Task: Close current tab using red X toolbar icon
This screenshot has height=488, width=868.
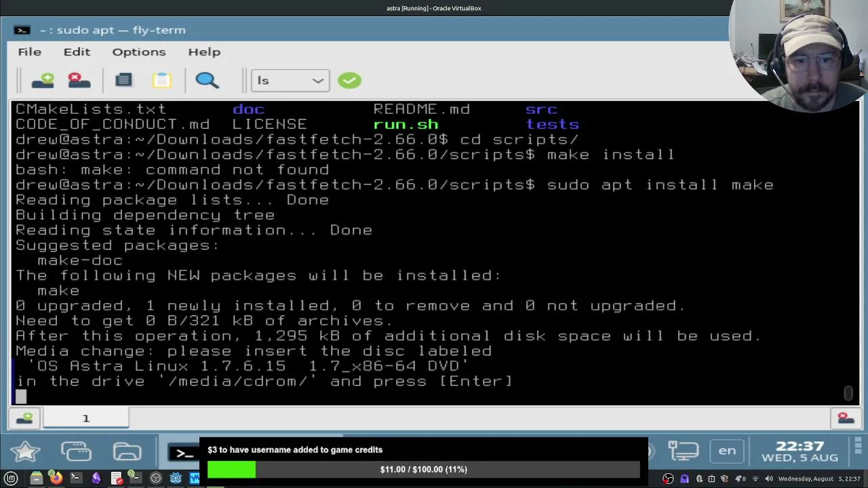Action: (79, 80)
